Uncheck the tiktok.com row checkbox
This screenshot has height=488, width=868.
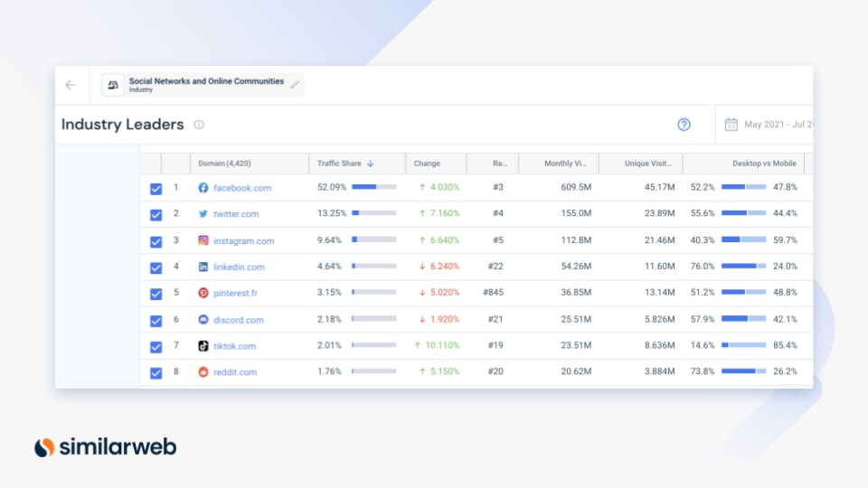tap(156, 347)
